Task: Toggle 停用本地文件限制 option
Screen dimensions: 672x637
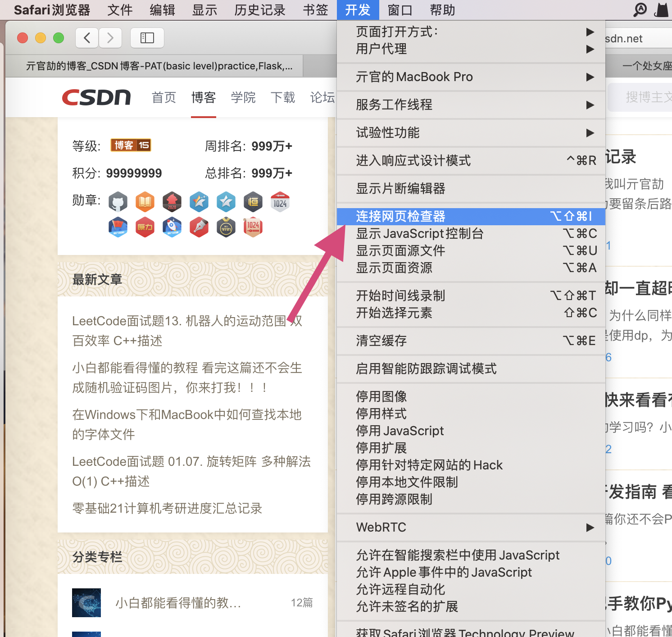Action: [x=471, y=482]
